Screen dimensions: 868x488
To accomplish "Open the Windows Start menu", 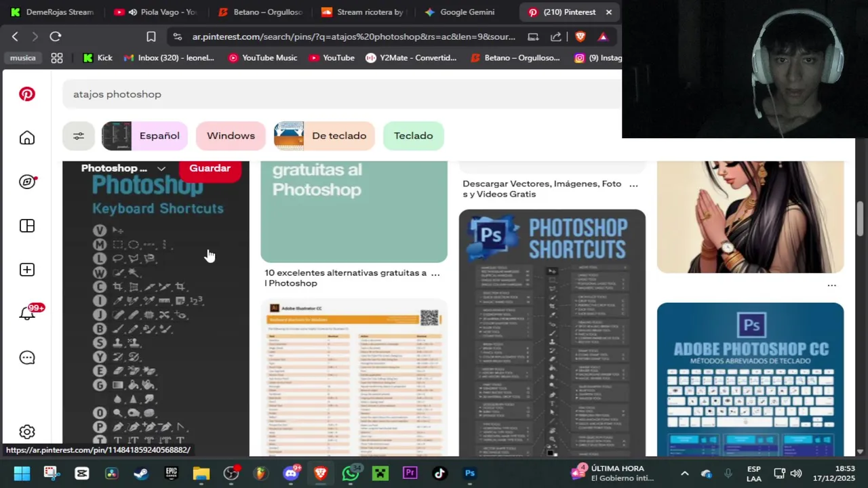I will click(22, 473).
